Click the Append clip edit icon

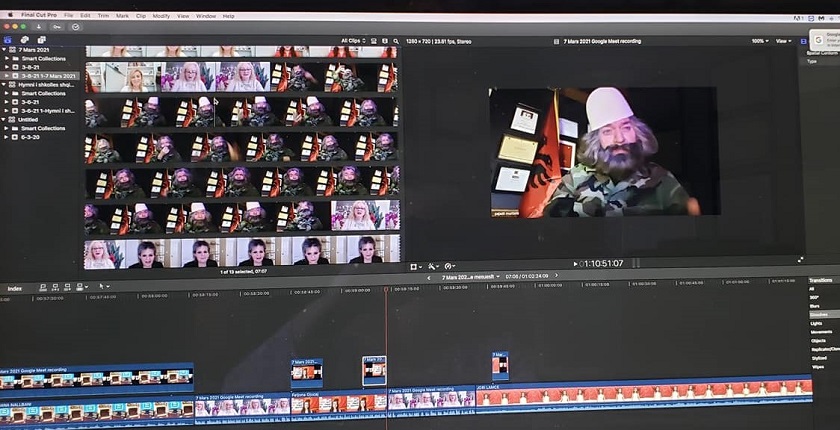(x=68, y=288)
